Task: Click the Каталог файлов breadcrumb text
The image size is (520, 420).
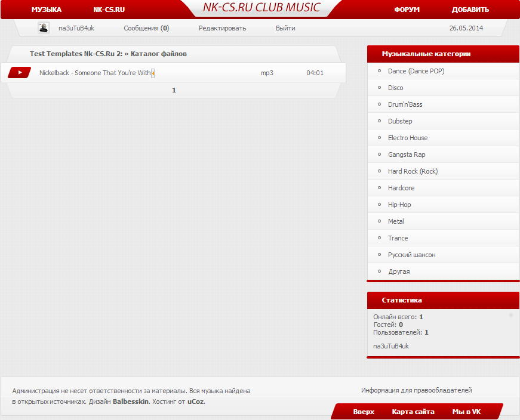Action: click(x=159, y=54)
